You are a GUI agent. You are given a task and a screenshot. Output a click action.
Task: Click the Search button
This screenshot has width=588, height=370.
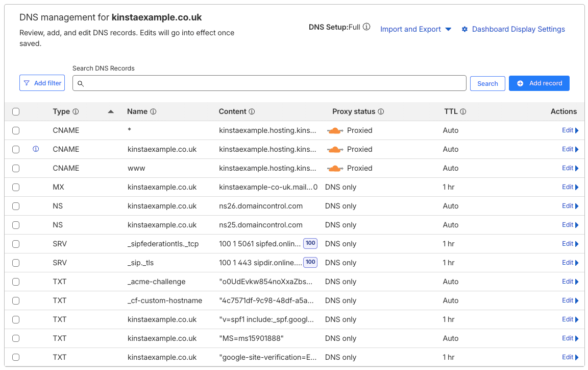click(487, 83)
